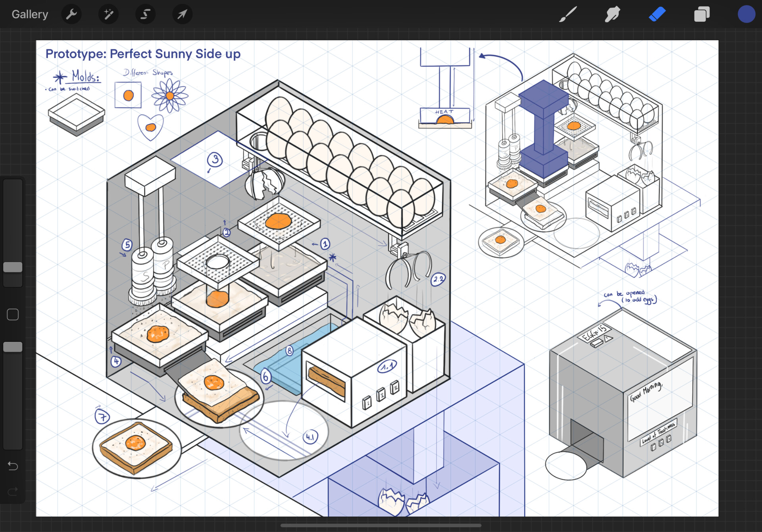
Task: Activate the Transform arrow tool
Action: point(182,15)
